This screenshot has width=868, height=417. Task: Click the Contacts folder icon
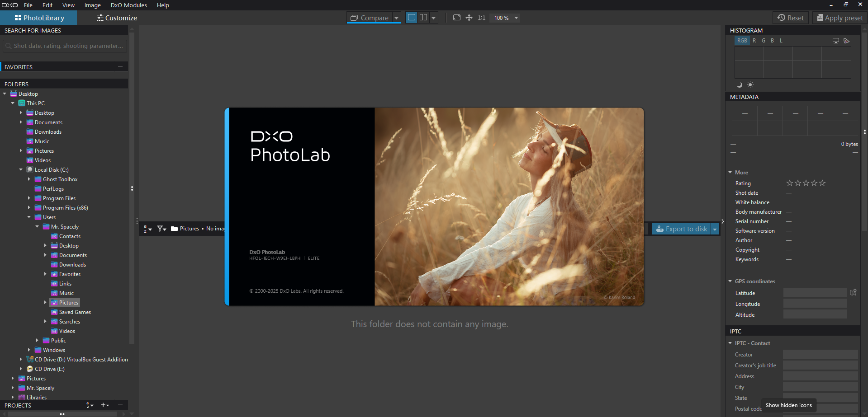point(54,236)
